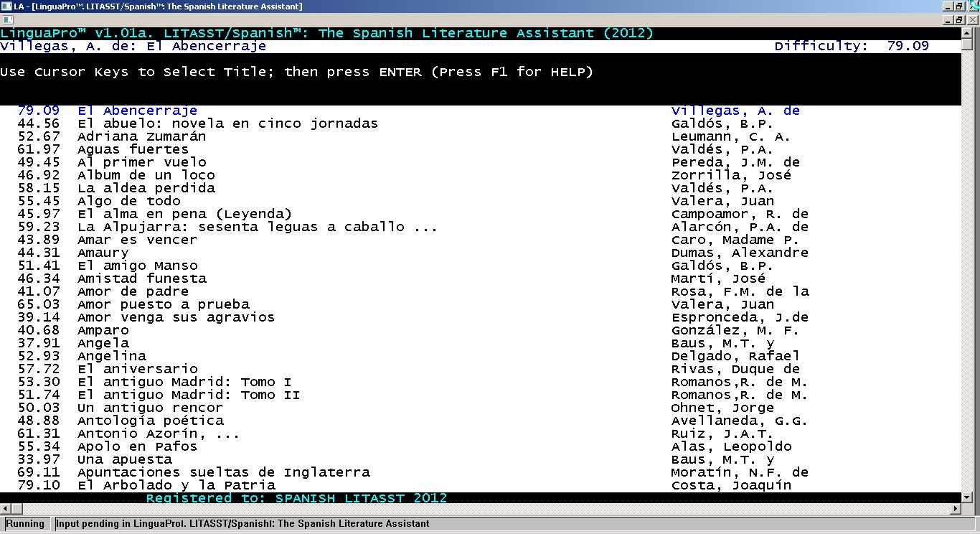
Task: Click the LA application icon in title bar
Action: point(6,6)
